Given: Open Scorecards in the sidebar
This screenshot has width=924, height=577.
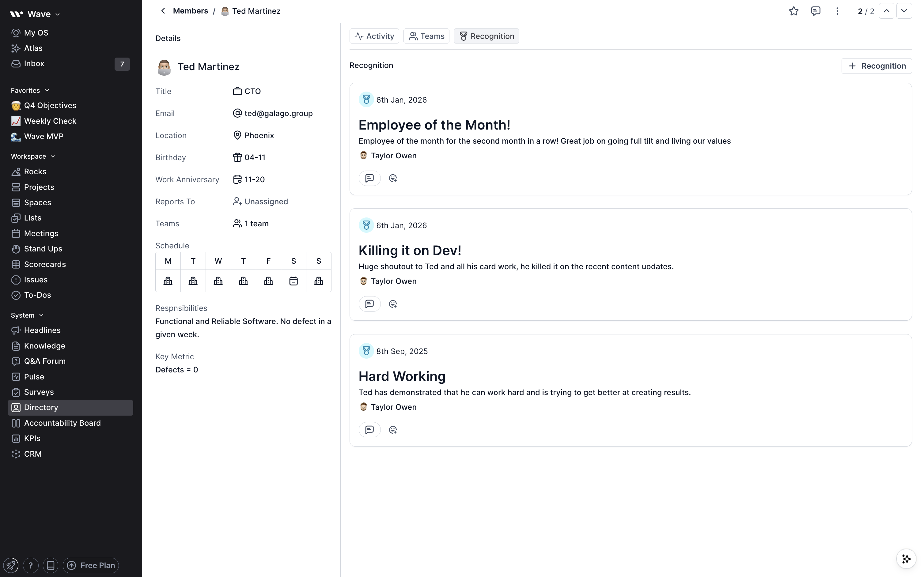Looking at the screenshot, I should [45, 264].
